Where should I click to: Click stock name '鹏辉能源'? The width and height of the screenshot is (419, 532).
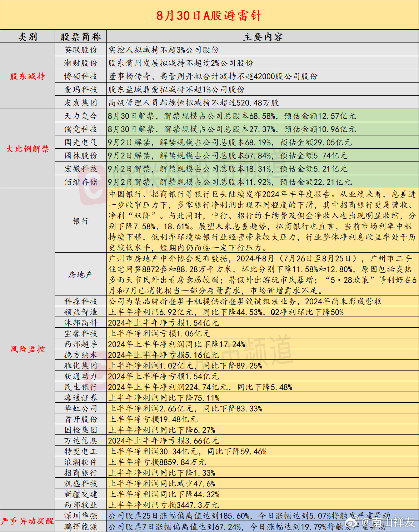[81, 526]
